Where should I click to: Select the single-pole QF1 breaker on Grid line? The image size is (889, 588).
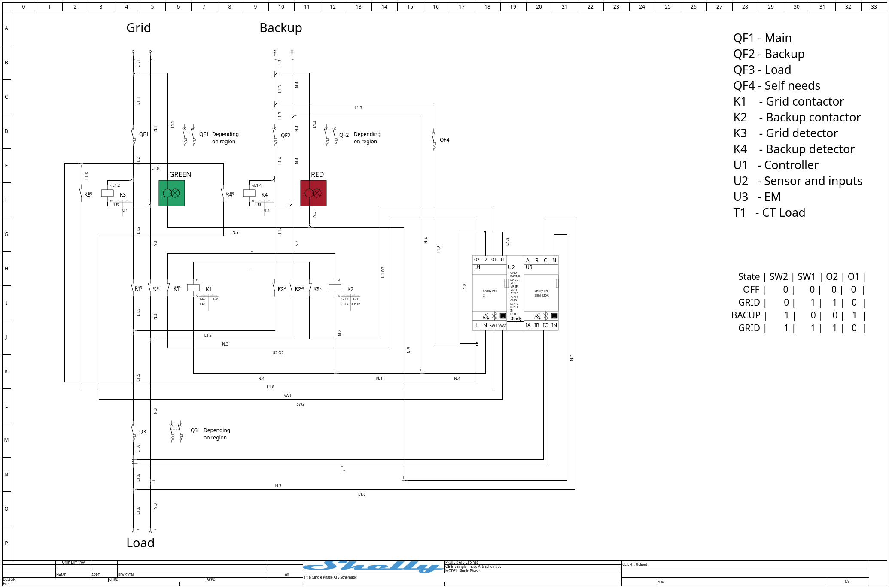tap(134, 135)
